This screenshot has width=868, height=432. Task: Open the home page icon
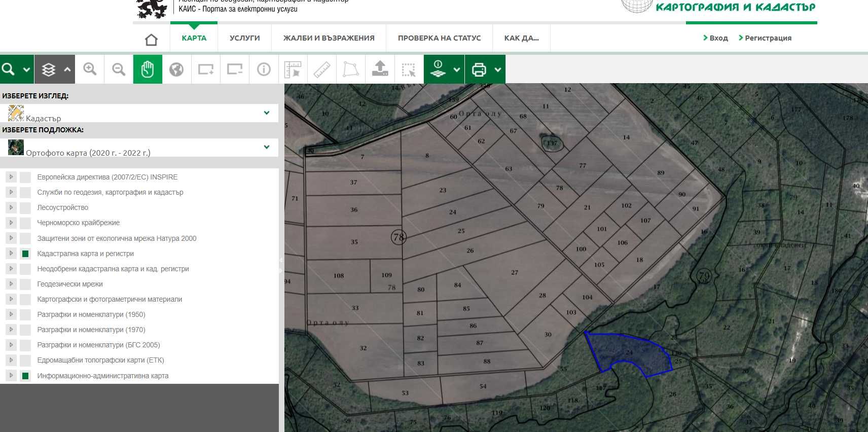[151, 40]
